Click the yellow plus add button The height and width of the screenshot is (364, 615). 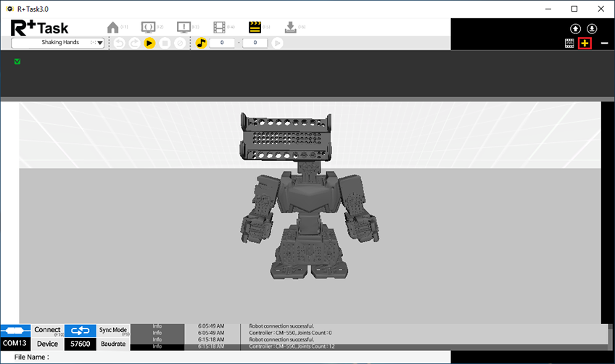[x=585, y=44]
